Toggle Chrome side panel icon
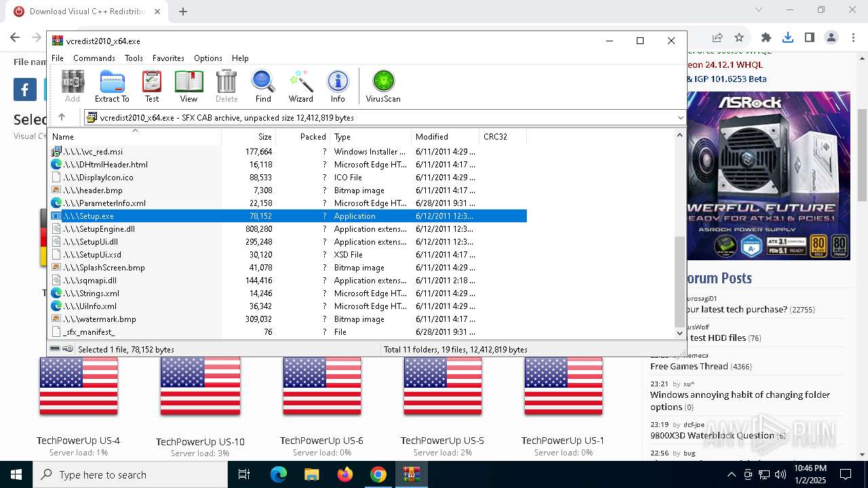Image resolution: width=868 pixels, height=488 pixels. pos(810,38)
